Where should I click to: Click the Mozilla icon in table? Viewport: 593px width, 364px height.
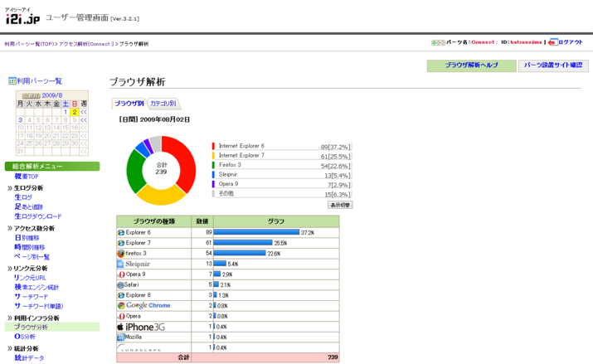pyautogui.click(x=120, y=337)
